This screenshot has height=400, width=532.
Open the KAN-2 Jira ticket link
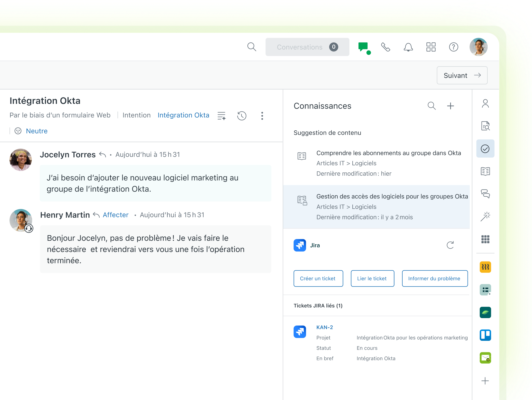tap(324, 327)
